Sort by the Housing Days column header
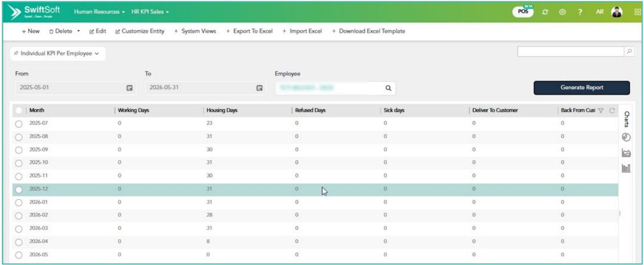 click(x=222, y=110)
